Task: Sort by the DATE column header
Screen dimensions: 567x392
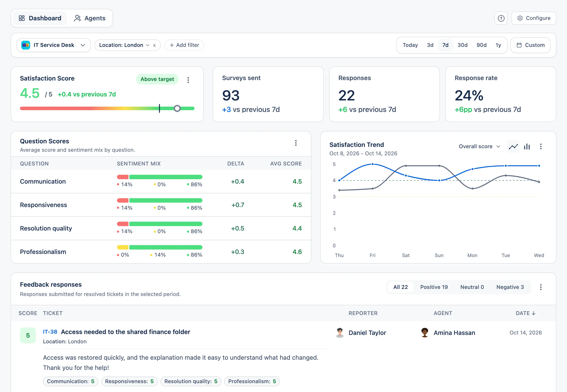Action: pyautogui.click(x=525, y=313)
